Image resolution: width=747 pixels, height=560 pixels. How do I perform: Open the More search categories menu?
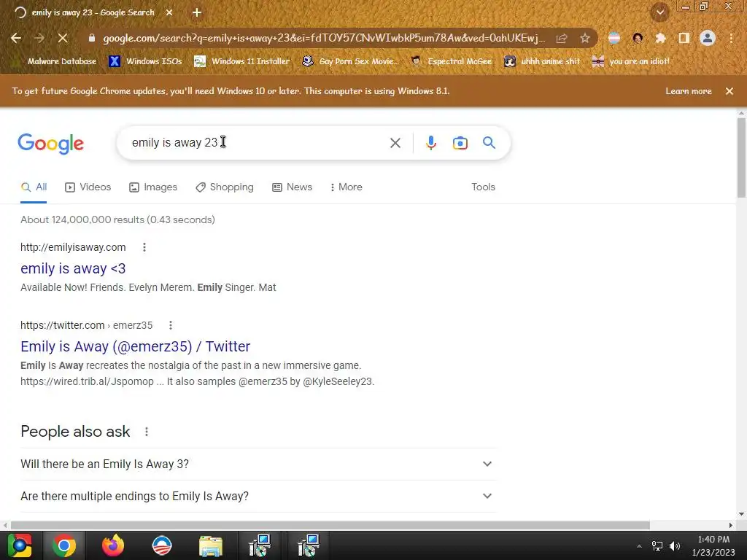346,187
